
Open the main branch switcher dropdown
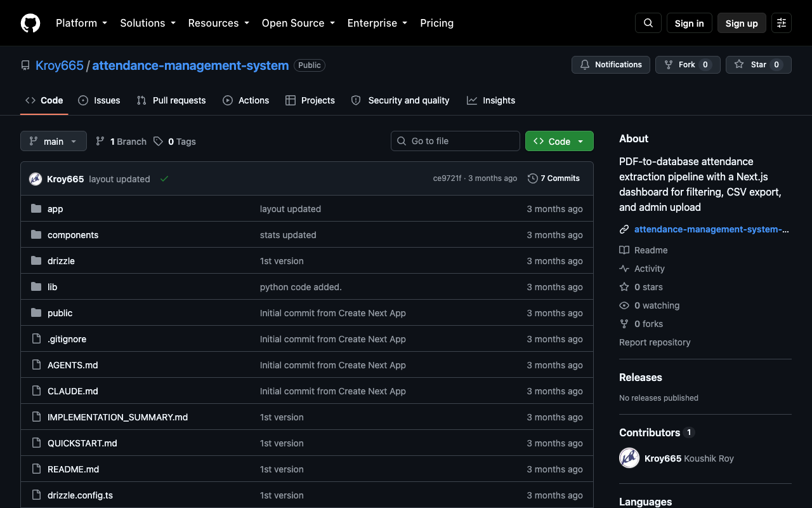[53, 142]
